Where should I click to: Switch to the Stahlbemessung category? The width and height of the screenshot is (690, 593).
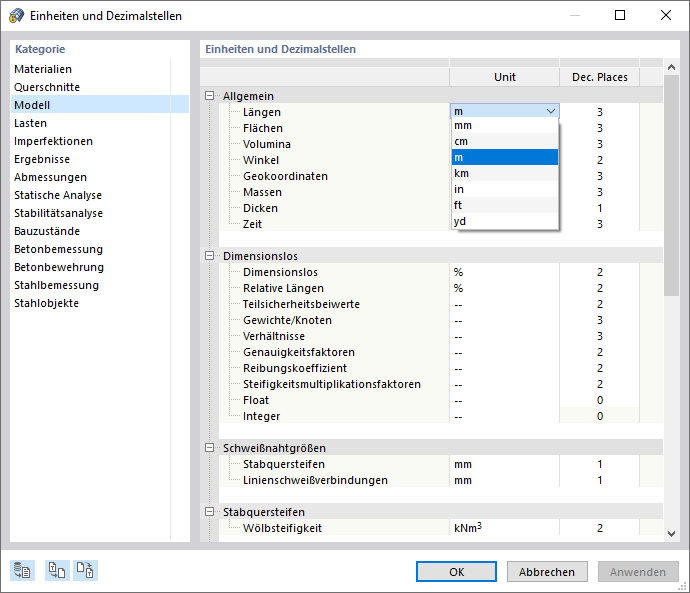56,285
